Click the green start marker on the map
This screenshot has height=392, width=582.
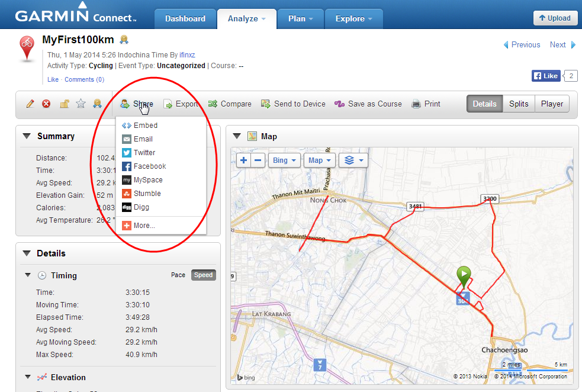point(464,277)
